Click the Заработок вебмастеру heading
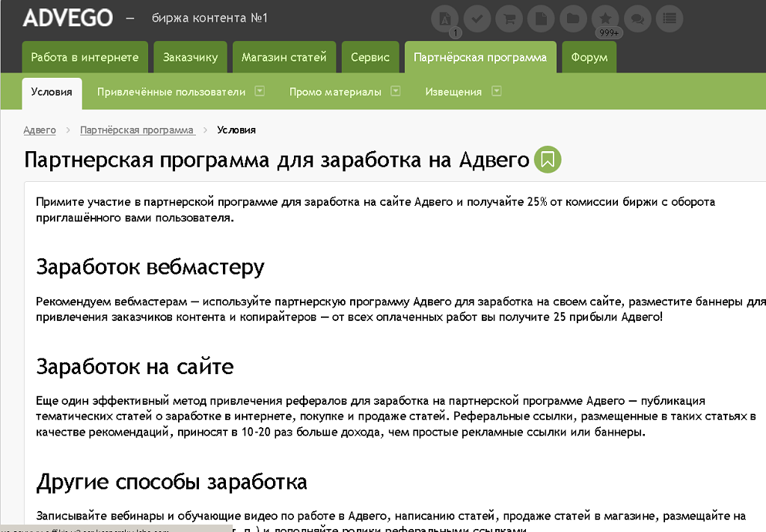 150,267
